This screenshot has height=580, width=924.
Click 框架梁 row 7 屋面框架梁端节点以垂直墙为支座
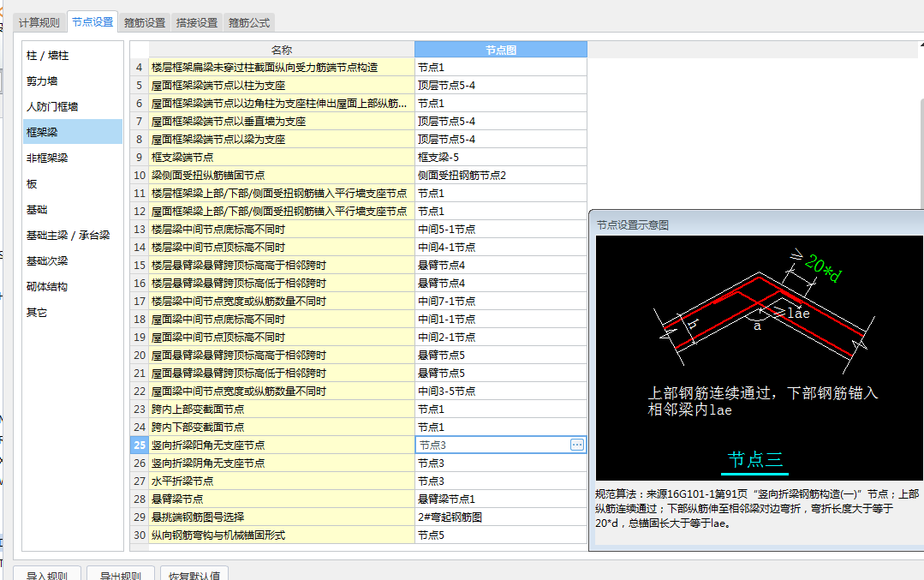click(282, 122)
